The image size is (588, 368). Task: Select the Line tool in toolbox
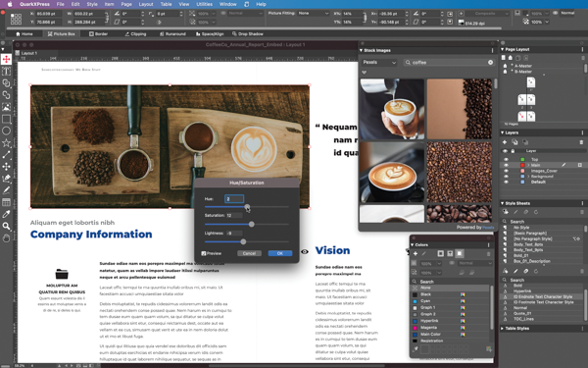7,155
